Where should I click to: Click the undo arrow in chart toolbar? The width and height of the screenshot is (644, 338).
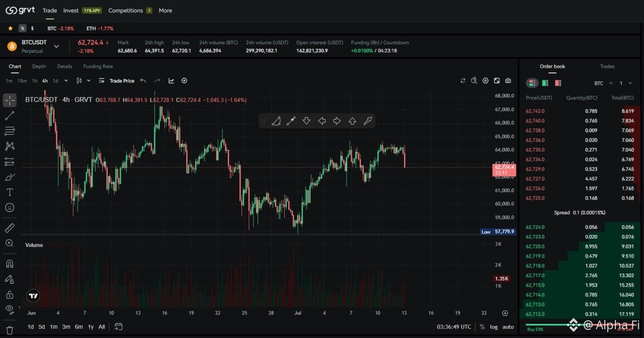click(x=143, y=80)
